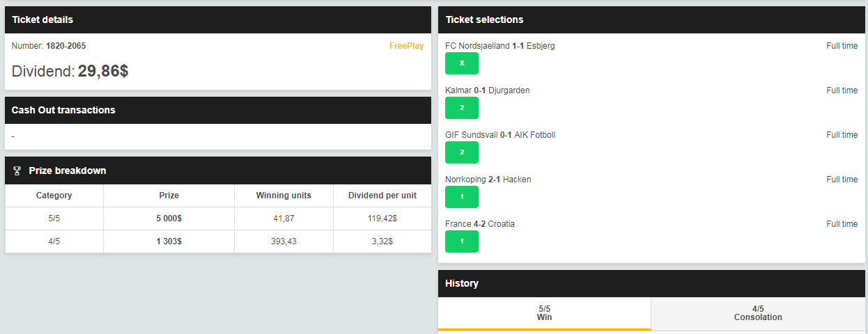
Task: Click the France 4-2 Croatia match title
Action: 480,224
